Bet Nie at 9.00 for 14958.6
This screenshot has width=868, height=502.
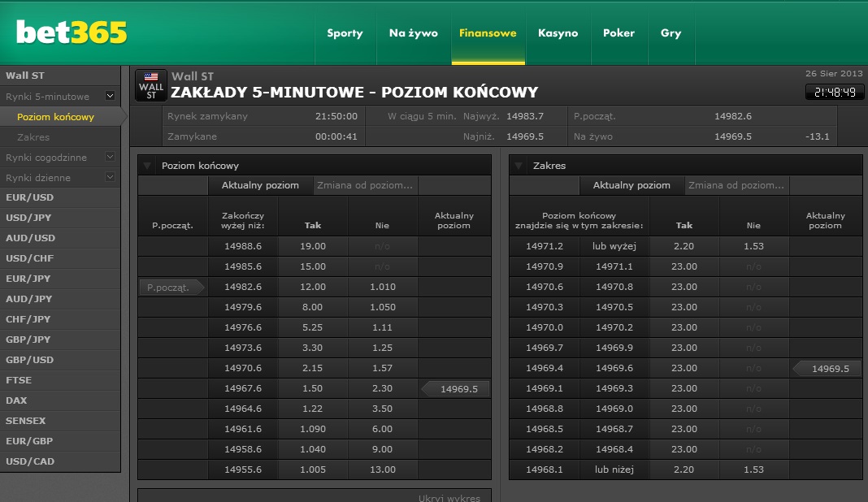coord(383,449)
